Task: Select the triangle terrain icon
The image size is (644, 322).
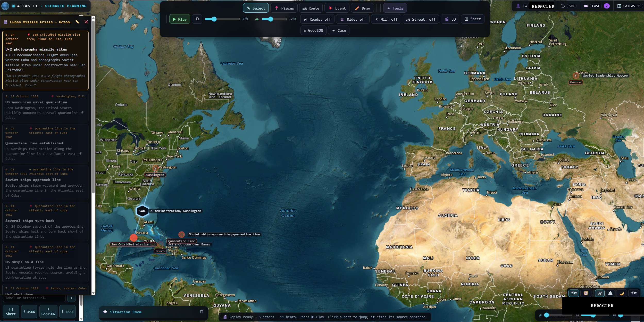Action: point(610,293)
